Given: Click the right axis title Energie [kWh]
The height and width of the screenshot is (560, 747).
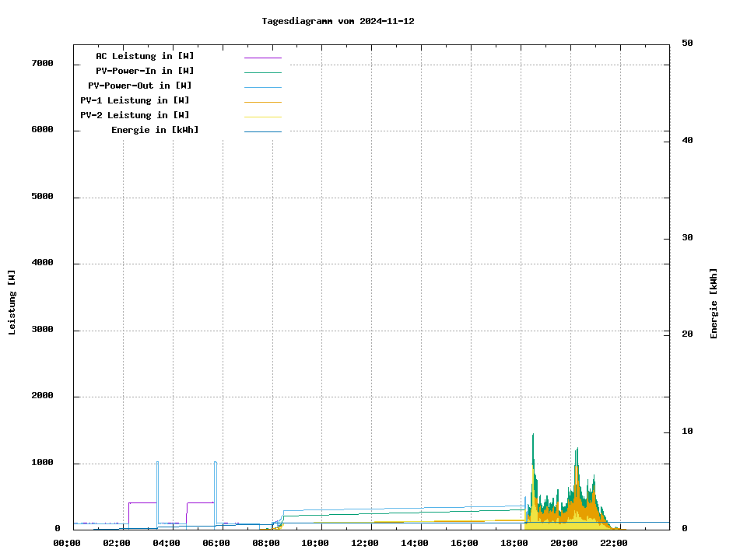Looking at the screenshot, I should tap(714, 303).
